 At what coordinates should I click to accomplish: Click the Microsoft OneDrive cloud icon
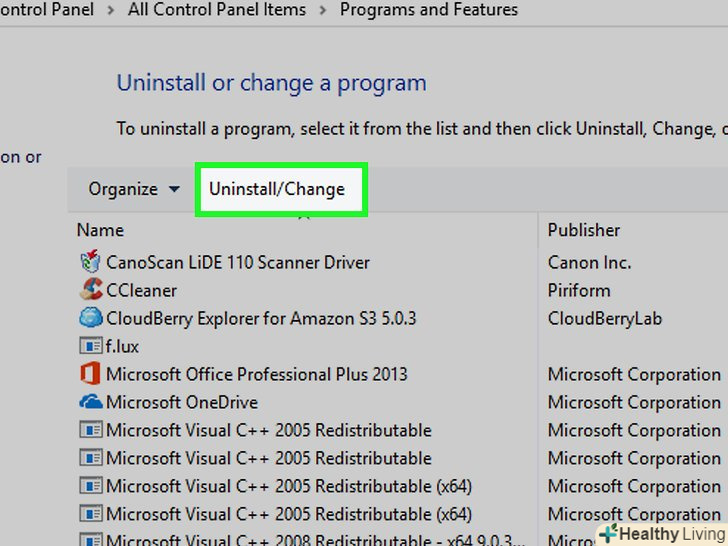[90, 402]
